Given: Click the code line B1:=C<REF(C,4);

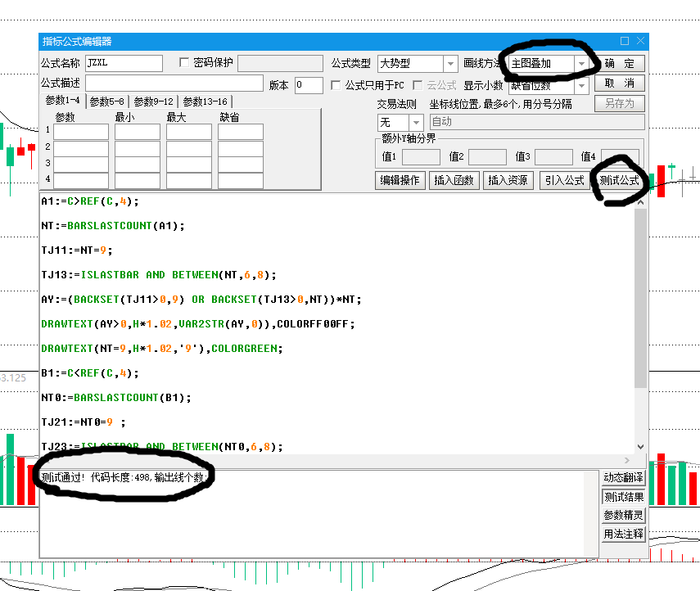Looking at the screenshot, I should pos(90,373).
